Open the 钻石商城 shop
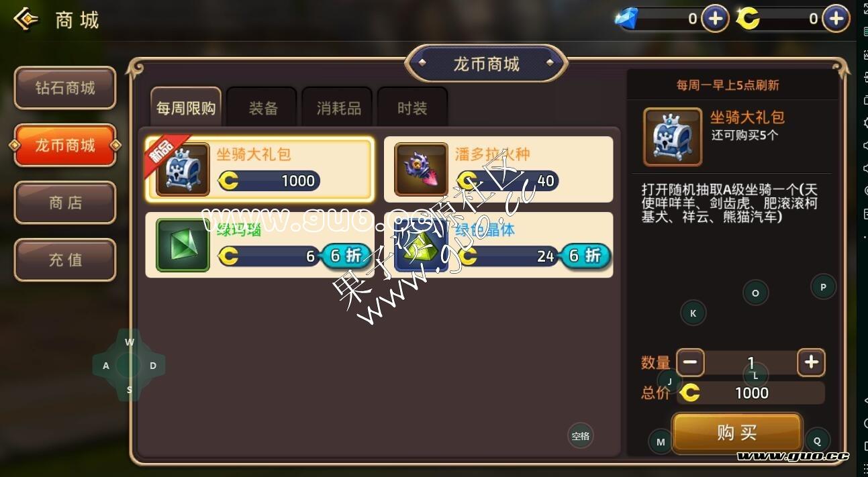Viewport: 868px width, 477px height. [x=65, y=88]
